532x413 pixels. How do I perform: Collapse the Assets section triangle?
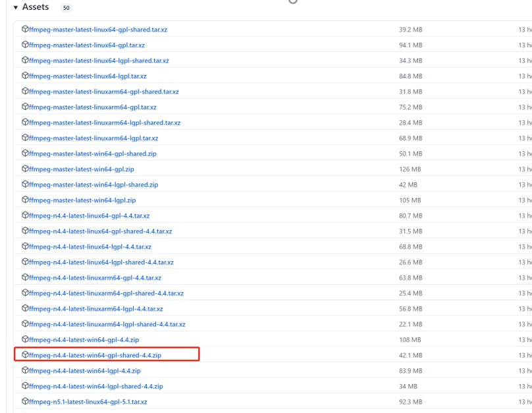coord(16,7)
